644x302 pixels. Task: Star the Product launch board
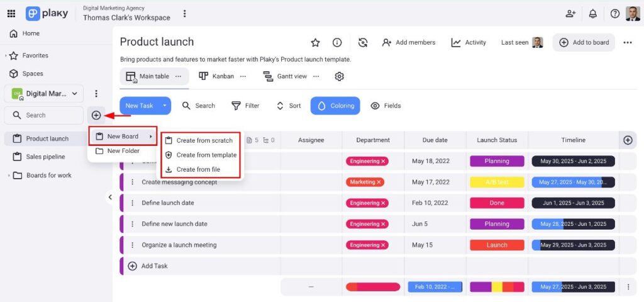coord(315,42)
